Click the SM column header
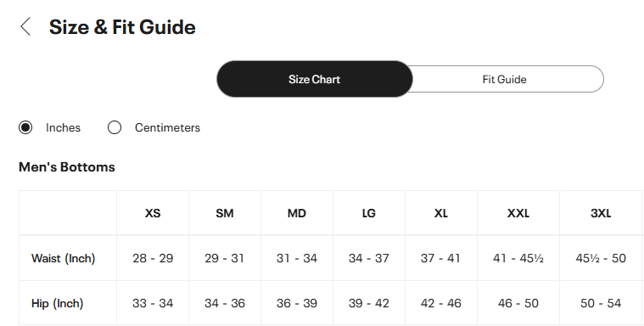Screen dimensions: 644x326 pyautogui.click(x=225, y=213)
